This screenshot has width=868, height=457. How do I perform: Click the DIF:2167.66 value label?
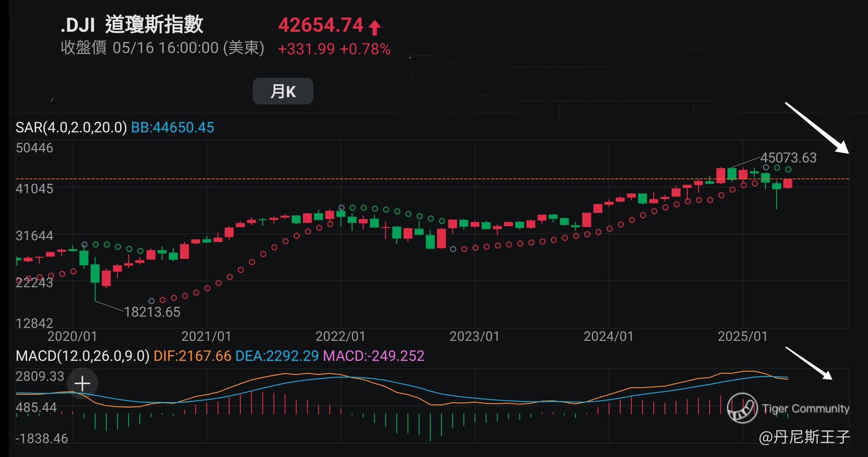coord(192,356)
